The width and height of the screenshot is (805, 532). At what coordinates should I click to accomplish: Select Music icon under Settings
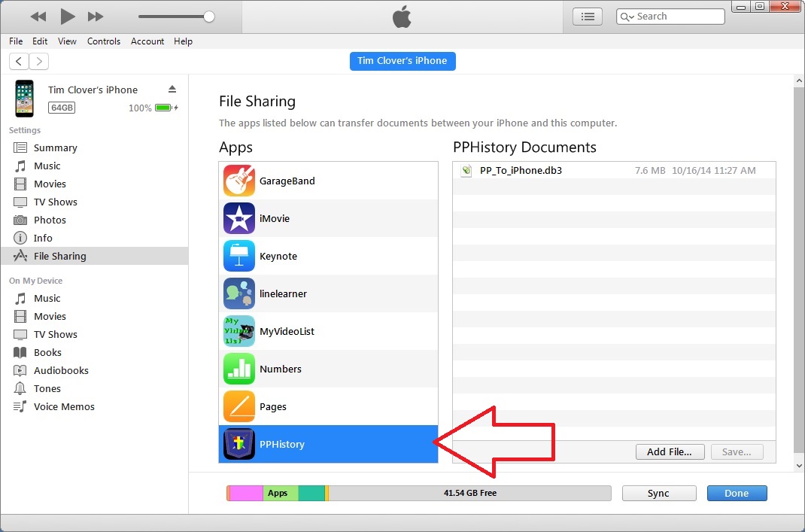coord(20,166)
